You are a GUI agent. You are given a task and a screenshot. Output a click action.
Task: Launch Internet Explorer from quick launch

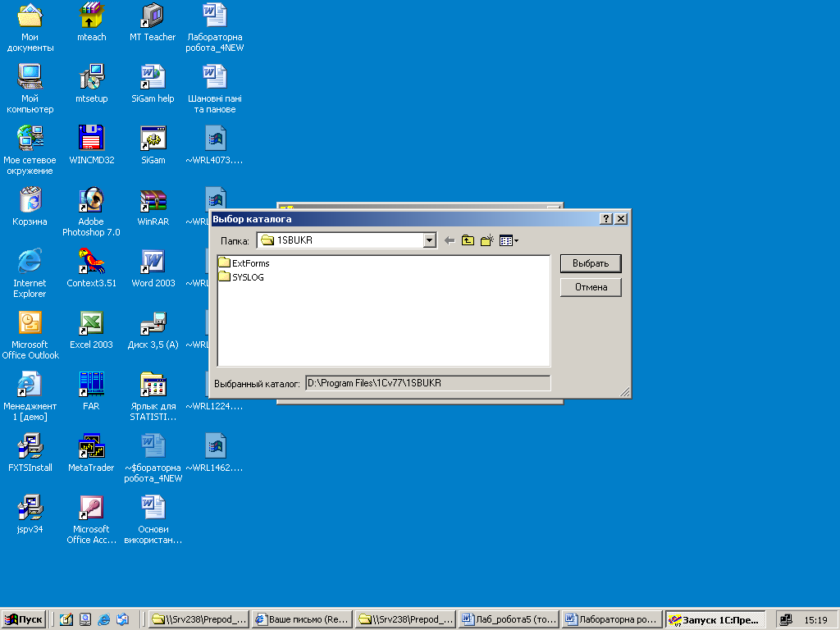[x=104, y=619]
